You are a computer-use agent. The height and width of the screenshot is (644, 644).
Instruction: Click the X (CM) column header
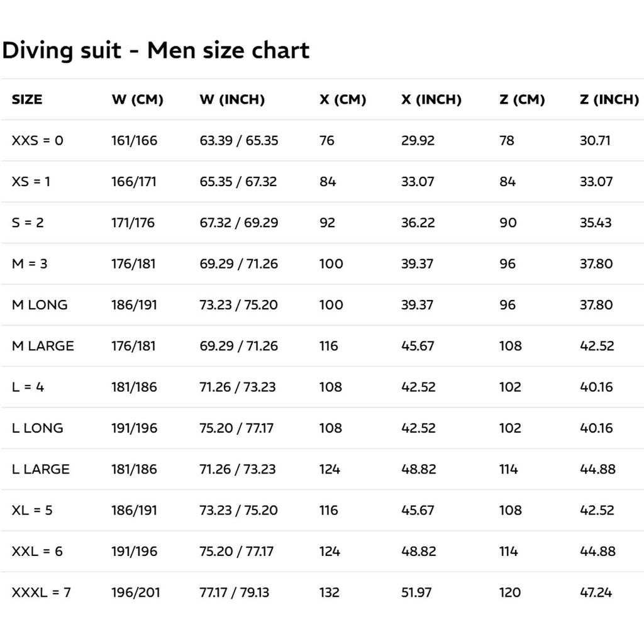343,99
